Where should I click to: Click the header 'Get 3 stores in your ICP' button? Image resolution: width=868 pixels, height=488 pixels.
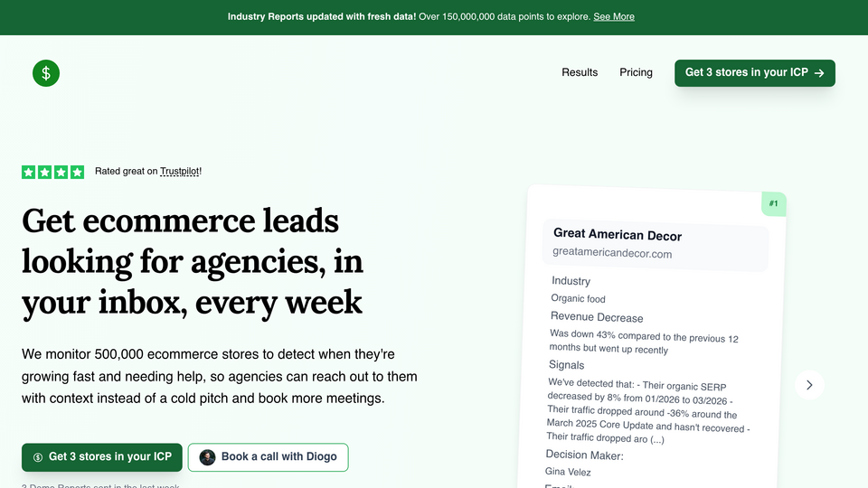754,73
